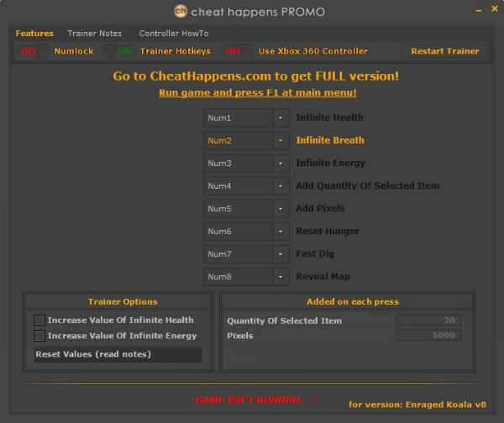This screenshot has height=423, width=504.
Task: Click the Reset Hunger label
Action: [x=328, y=232]
